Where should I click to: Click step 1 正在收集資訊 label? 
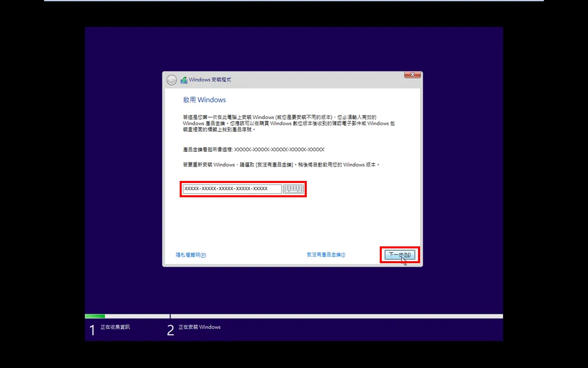[115, 327]
